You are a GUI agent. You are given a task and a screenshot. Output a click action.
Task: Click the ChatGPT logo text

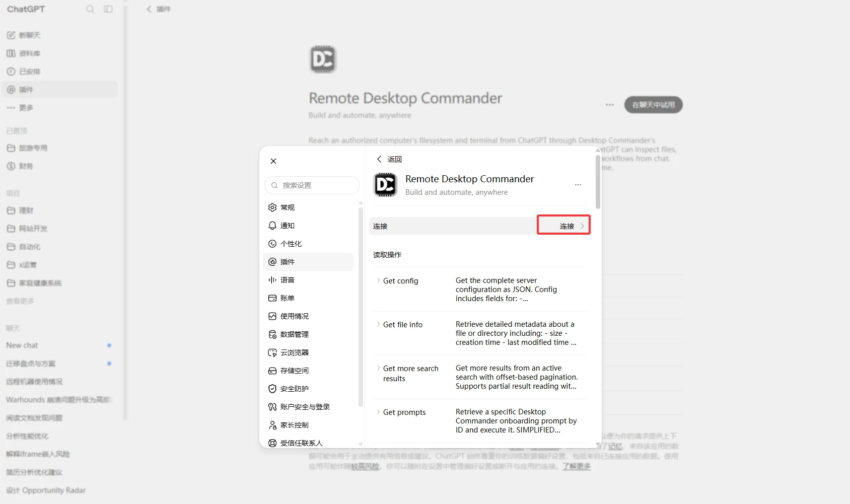[x=26, y=9]
